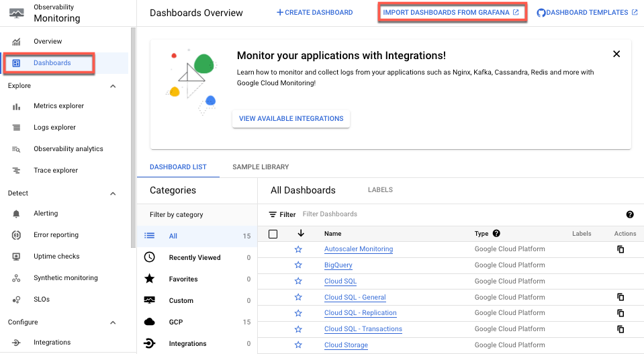
Task: Open Metrics explorer from the sidebar
Action: pos(58,106)
